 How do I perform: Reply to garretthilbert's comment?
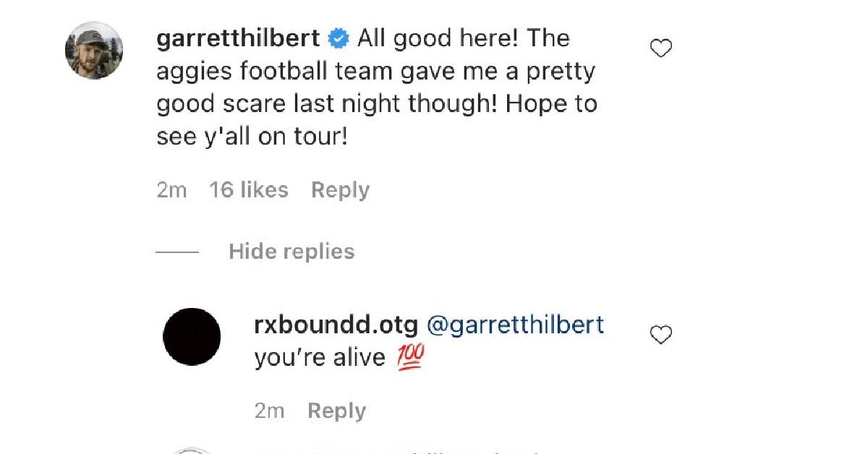(340, 189)
